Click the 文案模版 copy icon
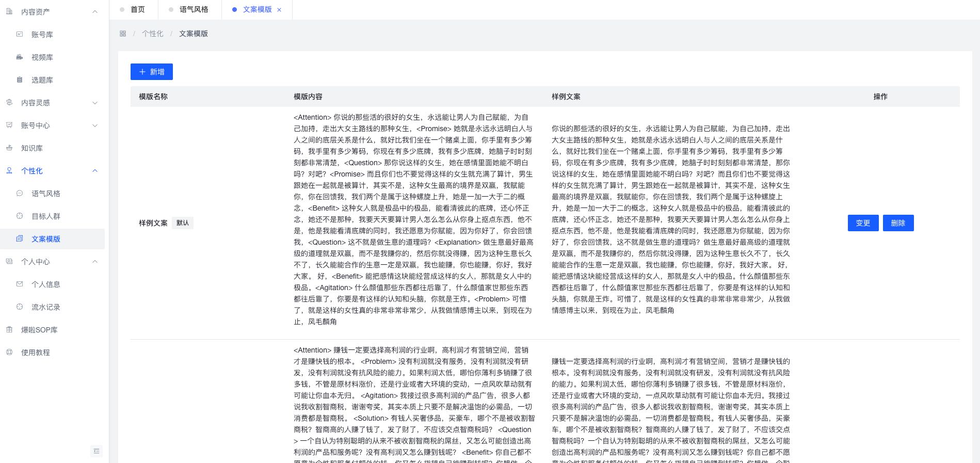 tap(20, 238)
